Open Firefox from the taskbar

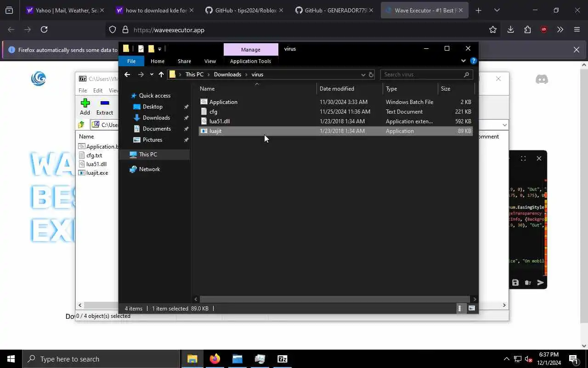[215, 359]
